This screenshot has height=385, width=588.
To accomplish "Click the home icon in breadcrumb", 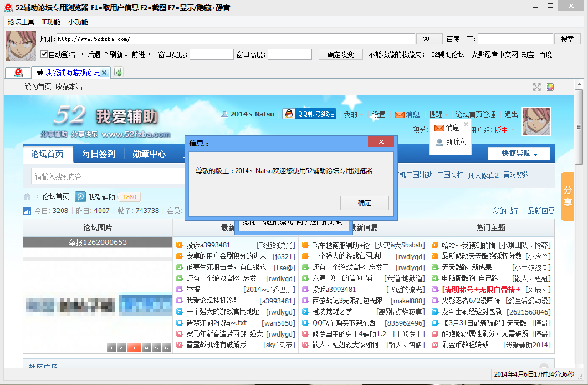I will point(27,196).
